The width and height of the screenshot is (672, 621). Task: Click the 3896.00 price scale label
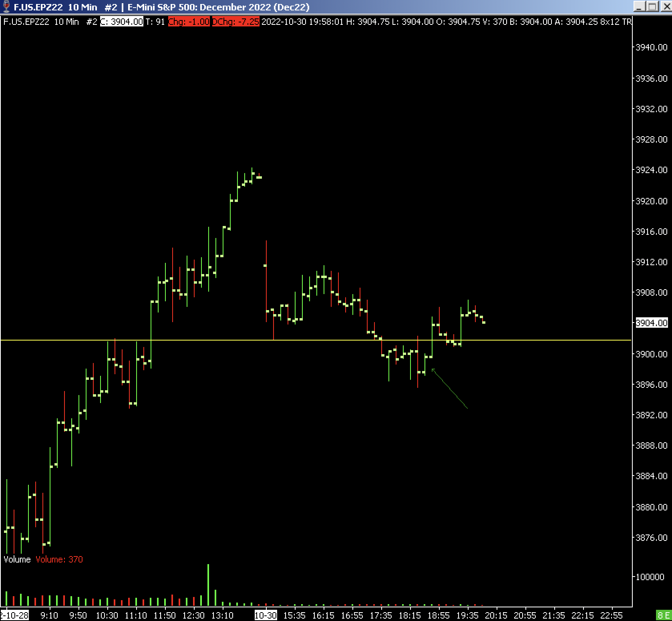(652, 385)
